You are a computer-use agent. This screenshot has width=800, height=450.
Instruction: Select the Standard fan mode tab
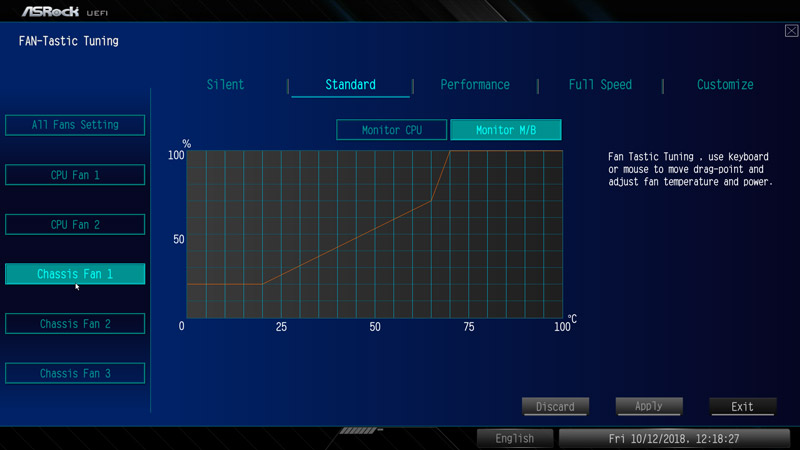(x=351, y=85)
